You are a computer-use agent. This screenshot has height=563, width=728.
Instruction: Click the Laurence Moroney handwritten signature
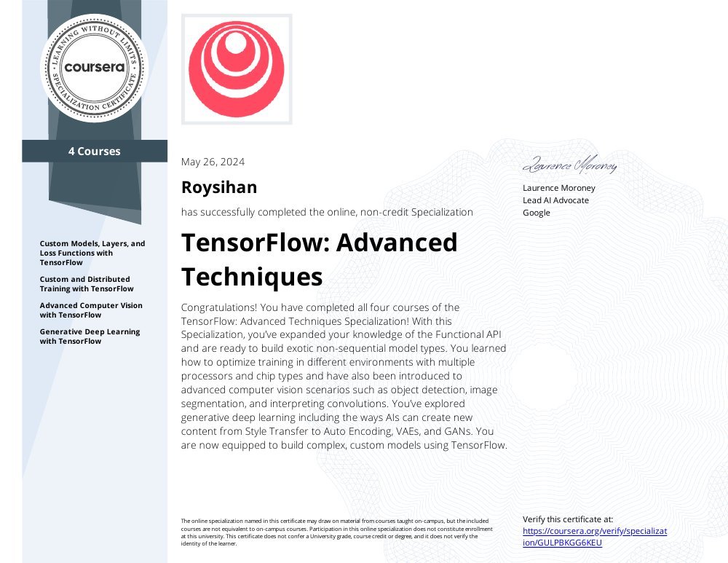pos(570,165)
